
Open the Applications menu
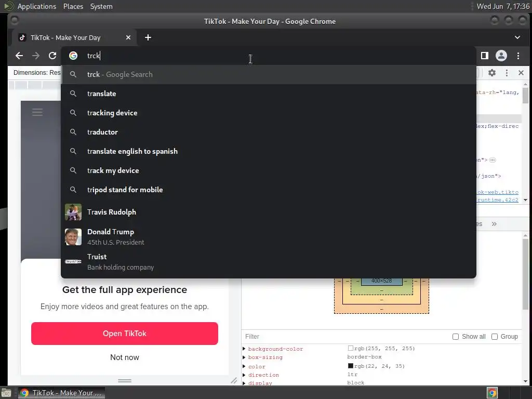(37, 6)
